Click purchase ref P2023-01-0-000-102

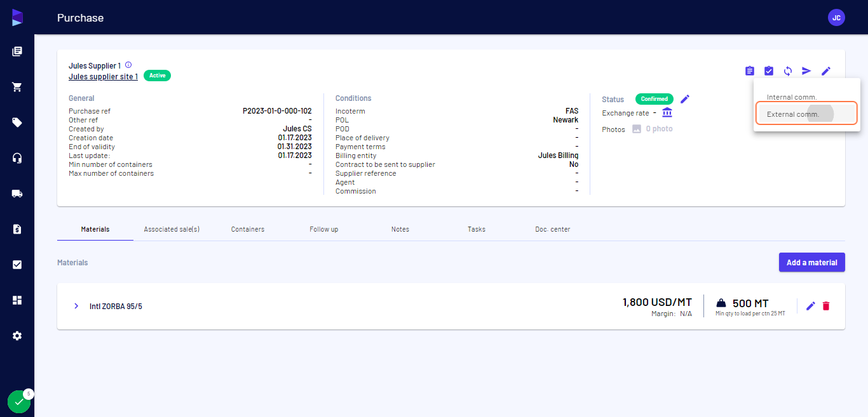277,111
